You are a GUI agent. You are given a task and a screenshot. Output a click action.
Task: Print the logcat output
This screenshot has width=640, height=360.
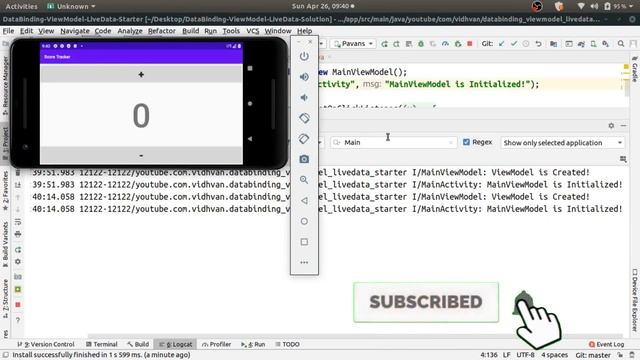[18, 234]
